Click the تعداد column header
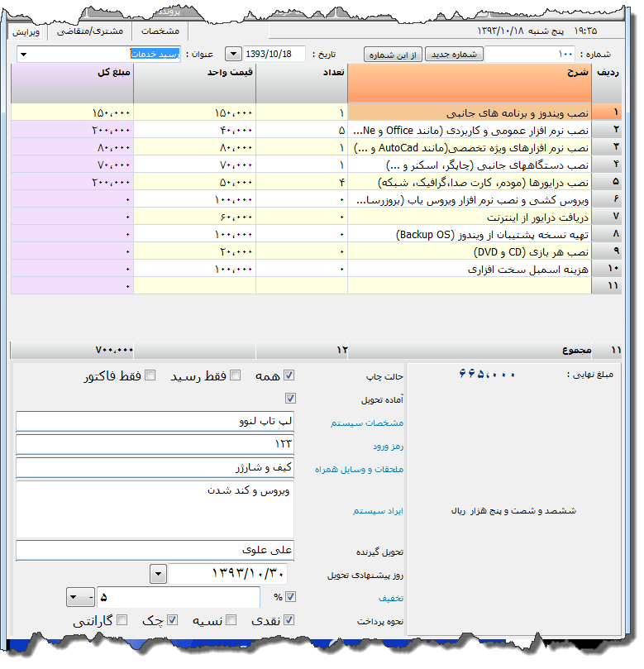Image resolution: width=644 pixels, height=669 pixels. (x=302, y=84)
